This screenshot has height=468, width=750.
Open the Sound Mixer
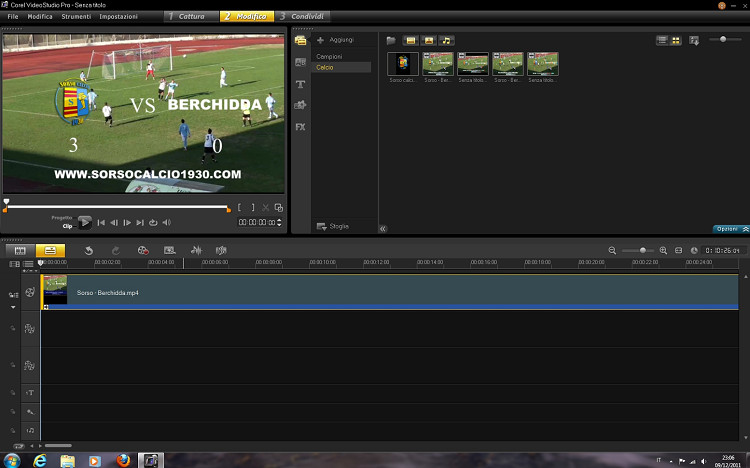196,250
